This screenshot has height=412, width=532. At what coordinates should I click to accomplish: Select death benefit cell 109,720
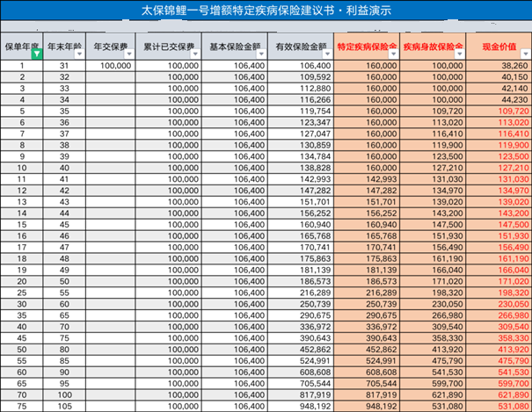(433, 112)
